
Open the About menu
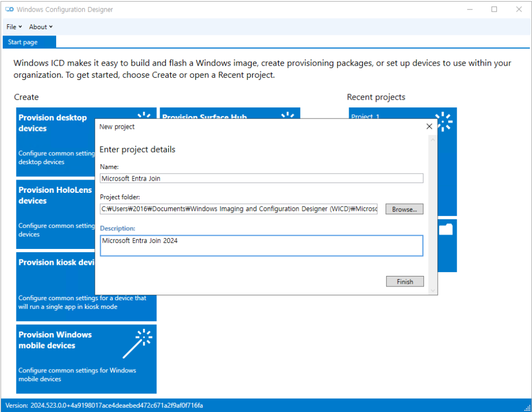pos(41,27)
